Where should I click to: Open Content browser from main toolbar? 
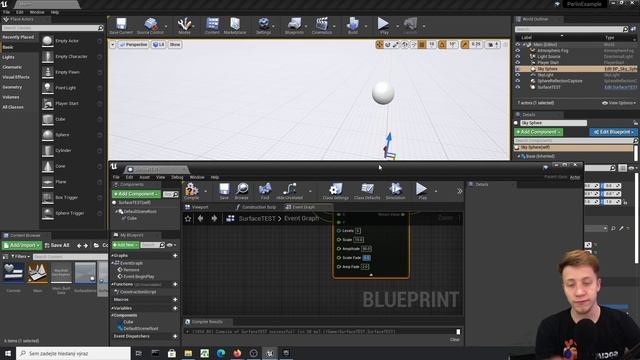212,26
